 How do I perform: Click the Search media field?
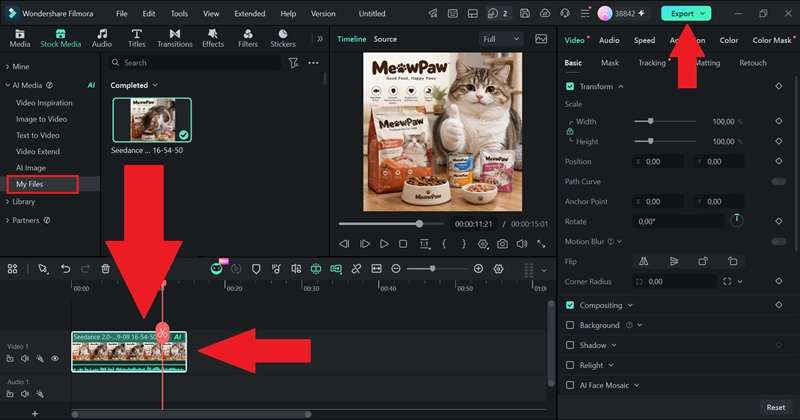tap(195, 63)
